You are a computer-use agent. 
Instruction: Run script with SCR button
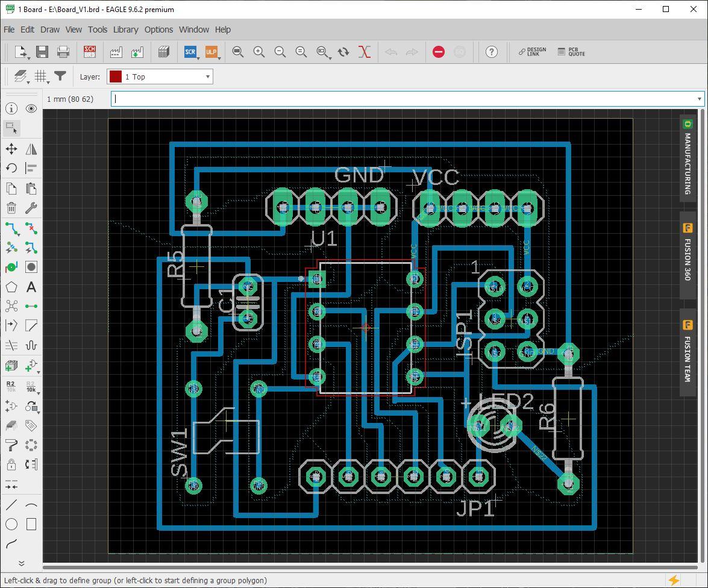point(190,52)
